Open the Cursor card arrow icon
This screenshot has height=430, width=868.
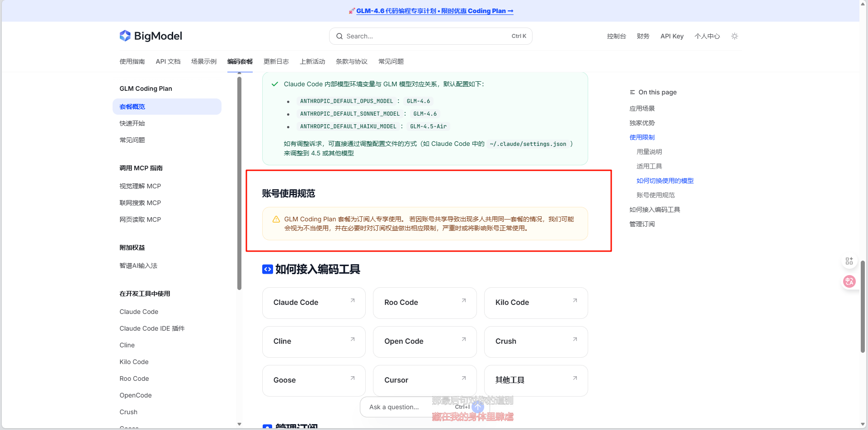464,378
